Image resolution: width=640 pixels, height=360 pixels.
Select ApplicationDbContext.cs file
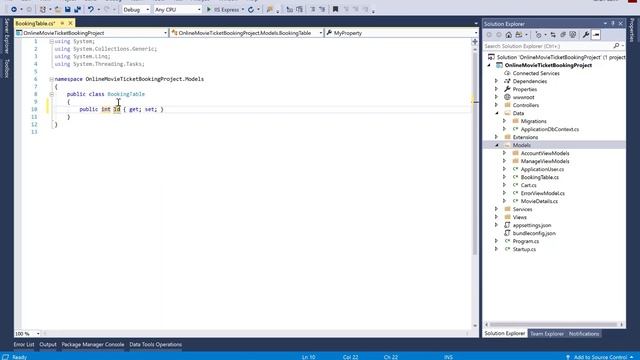click(x=550, y=129)
